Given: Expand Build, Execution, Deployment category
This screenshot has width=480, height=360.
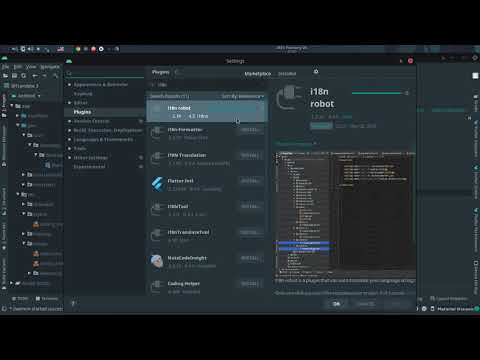Looking at the screenshot, I should coord(69,130).
